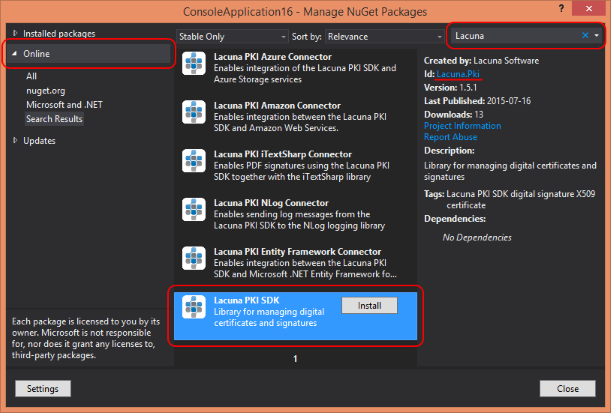The height and width of the screenshot is (413, 611).
Task: Open the help question mark button
Action: (x=561, y=8)
